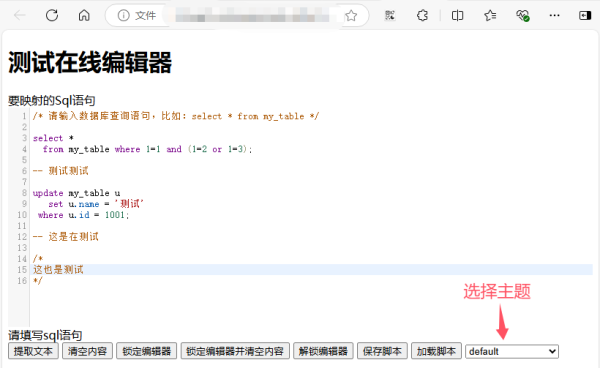Click the '*/' closing comment on line 16
The width and height of the screenshot is (600, 368).
click(x=38, y=281)
